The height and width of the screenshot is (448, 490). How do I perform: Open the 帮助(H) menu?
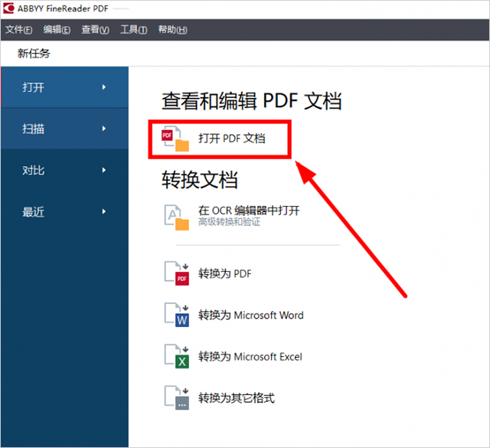pyautogui.click(x=173, y=30)
